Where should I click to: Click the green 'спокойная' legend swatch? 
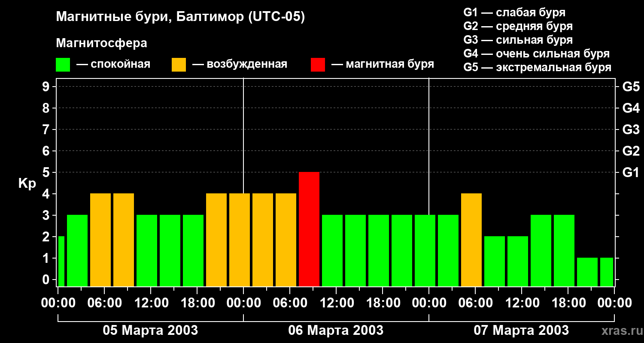pos(63,65)
